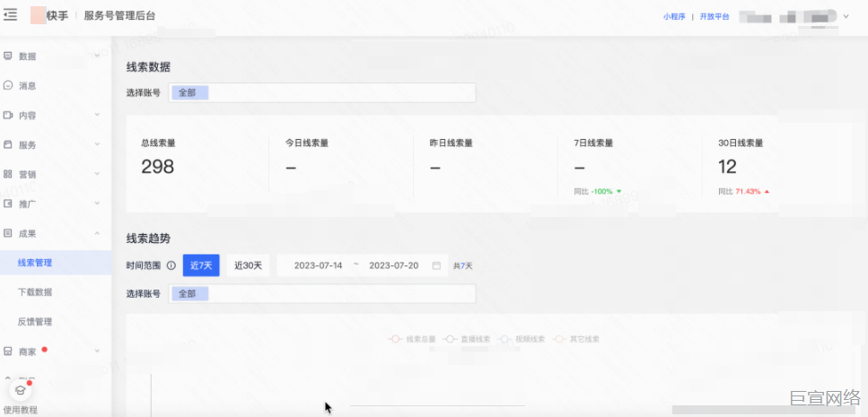
Task: Open 选择账号 dropdown under 线索趋势
Action: pyautogui.click(x=321, y=293)
